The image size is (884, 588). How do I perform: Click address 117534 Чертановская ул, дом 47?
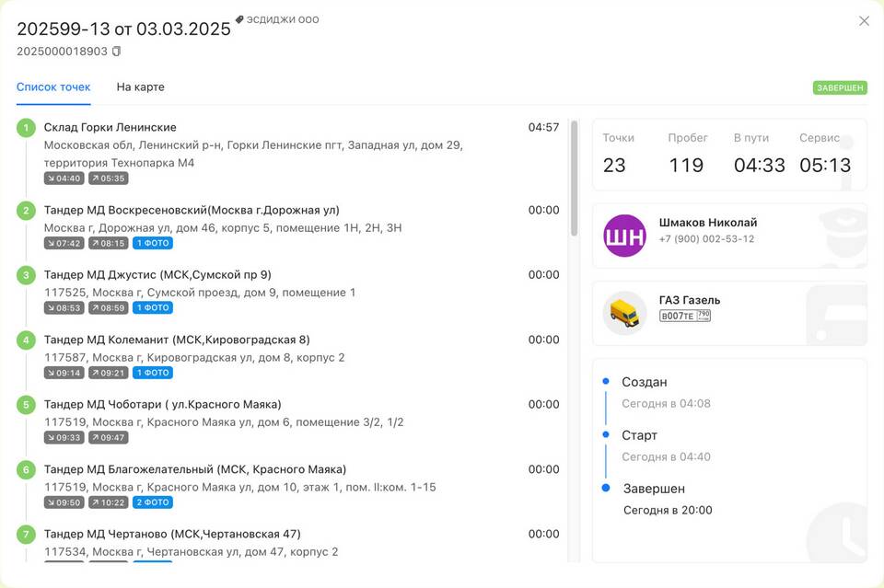click(x=192, y=551)
